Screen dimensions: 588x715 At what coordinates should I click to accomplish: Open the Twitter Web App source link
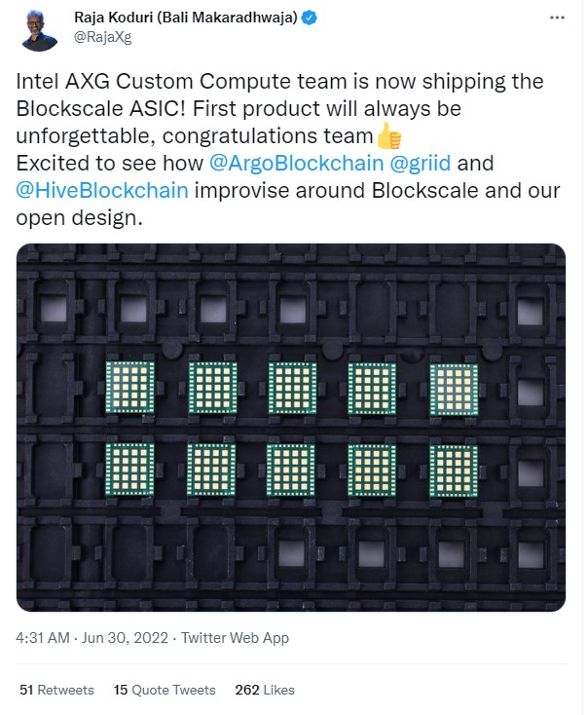click(x=236, y=637)
